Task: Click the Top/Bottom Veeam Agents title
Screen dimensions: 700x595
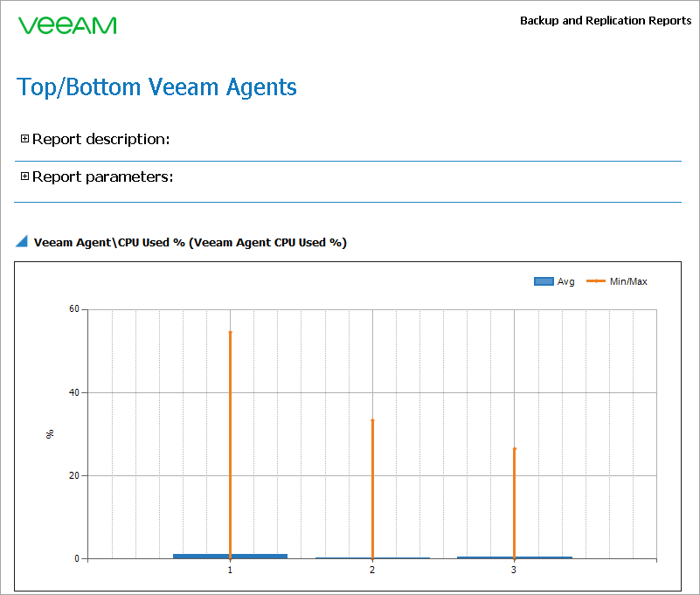Action: pos(156,87)
